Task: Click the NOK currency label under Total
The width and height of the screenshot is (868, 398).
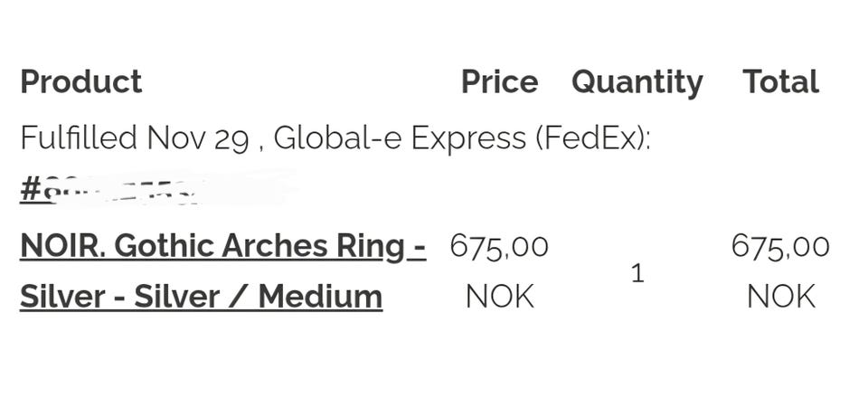Action: tap(780, 297)
